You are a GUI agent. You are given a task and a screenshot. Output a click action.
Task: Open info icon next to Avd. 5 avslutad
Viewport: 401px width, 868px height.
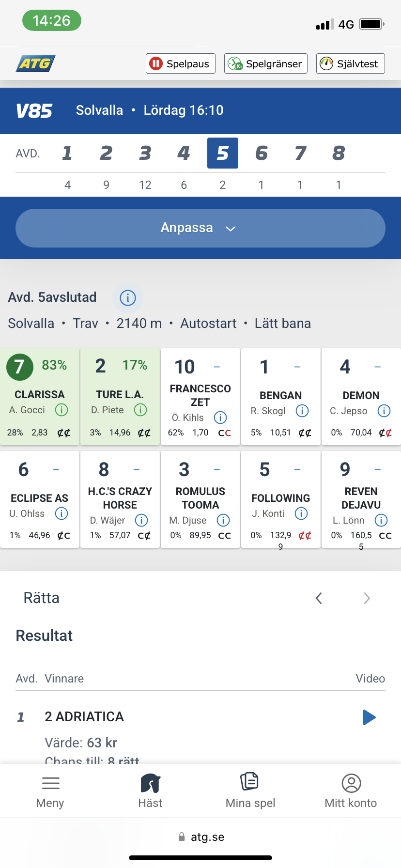tap(128, 298)
